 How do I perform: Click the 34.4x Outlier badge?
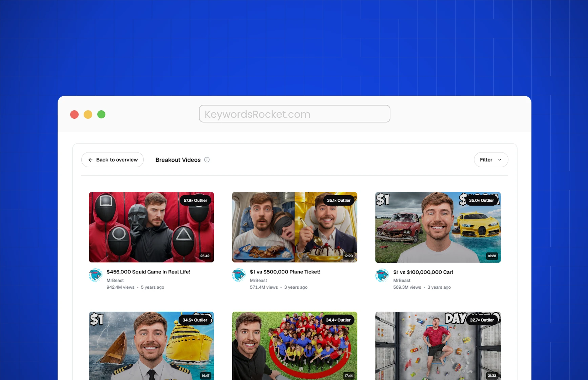tap(338, 320)
